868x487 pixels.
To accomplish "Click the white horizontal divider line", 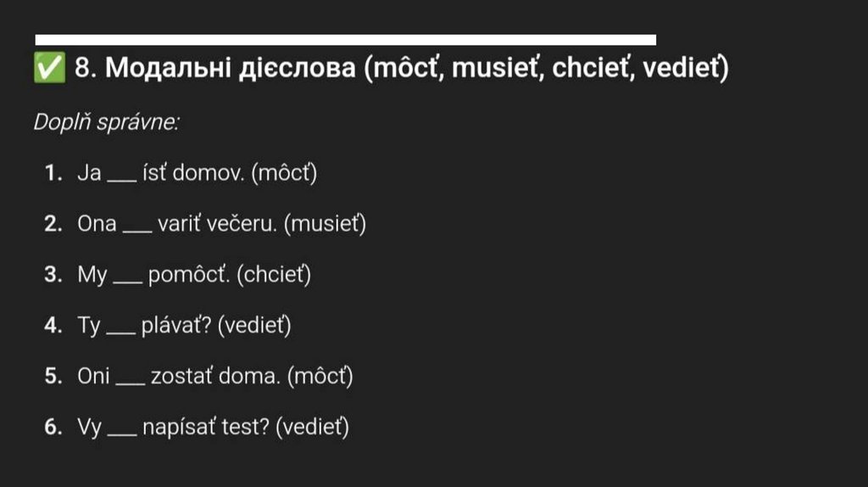I will pyautogui.click(x=345, y=40).
